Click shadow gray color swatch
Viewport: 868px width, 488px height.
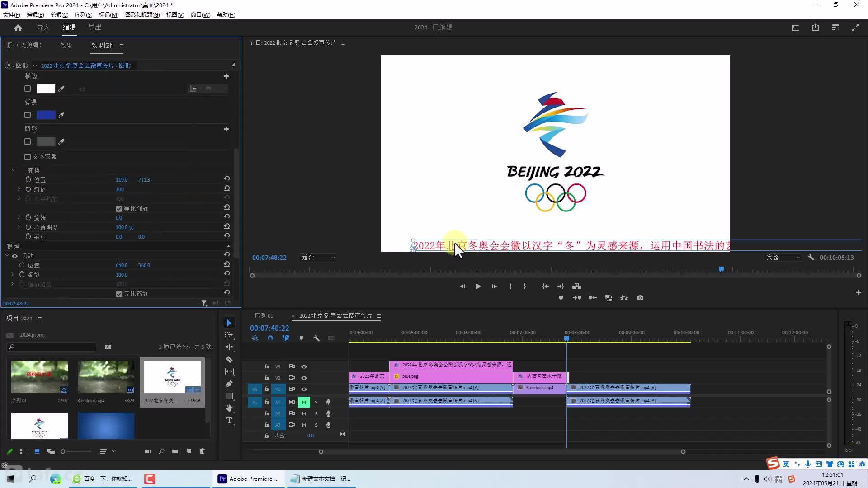[x=46, y=142]
